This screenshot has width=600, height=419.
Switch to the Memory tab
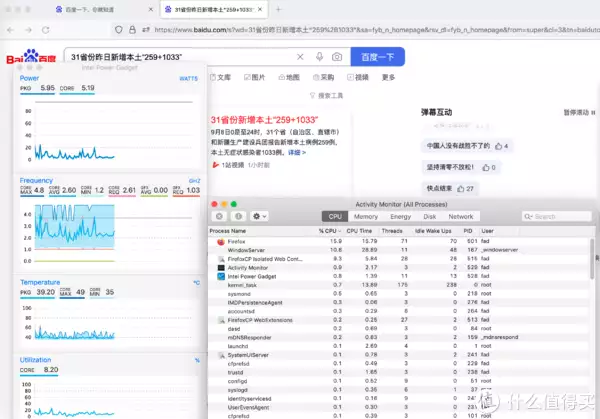click(365, 216)
